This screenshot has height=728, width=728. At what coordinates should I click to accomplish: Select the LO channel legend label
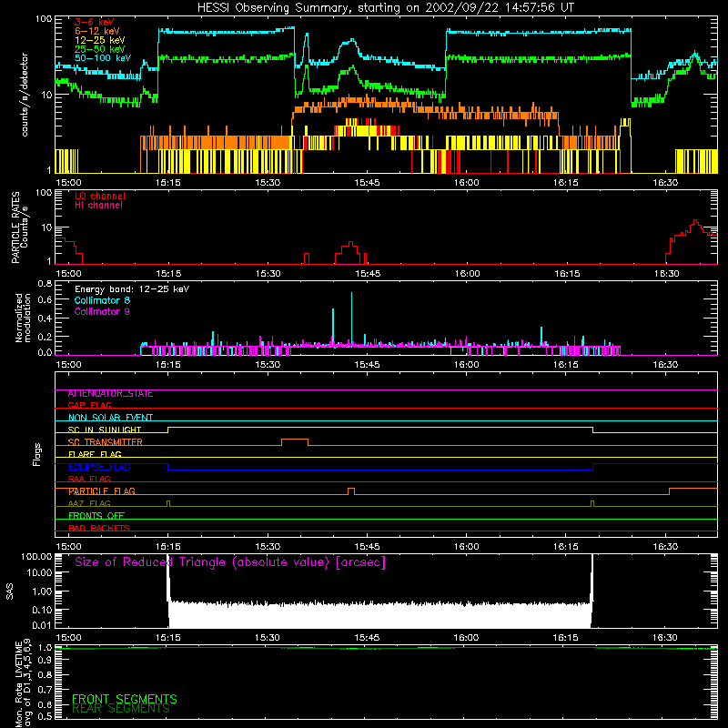[x=100, y=196]
